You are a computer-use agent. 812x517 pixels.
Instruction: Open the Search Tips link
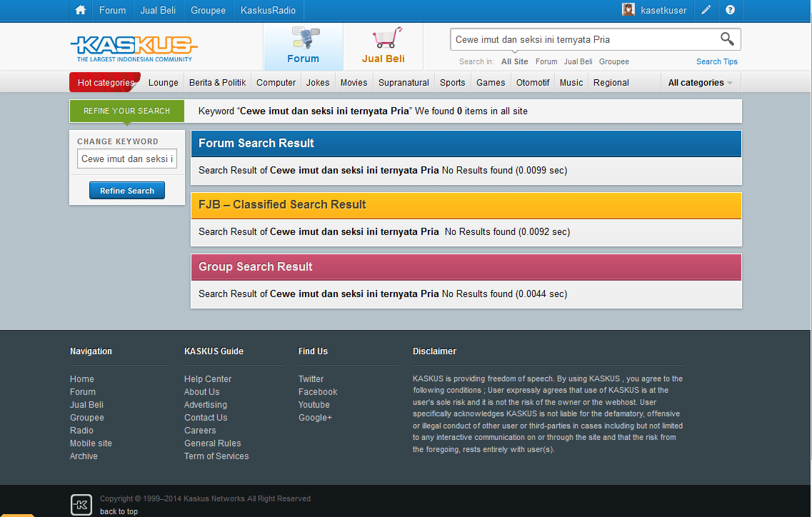(x=717, y=61)
